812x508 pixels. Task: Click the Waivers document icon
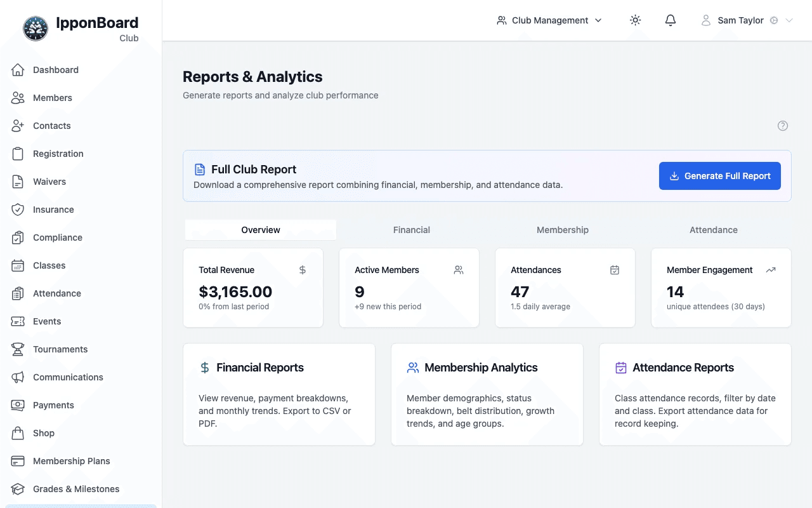click(18, 182)
